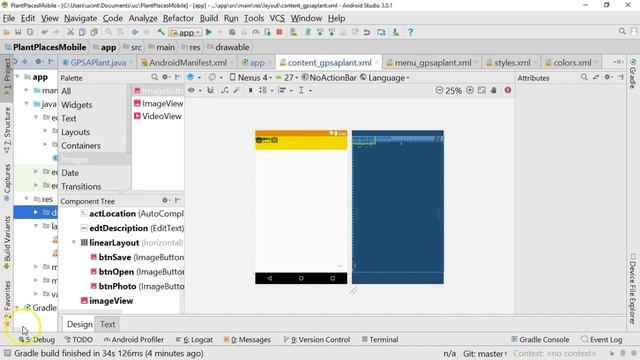Click the blueprint view thumbnail
This screenshot has width=640, height=360.
click(x=398, y=207)
